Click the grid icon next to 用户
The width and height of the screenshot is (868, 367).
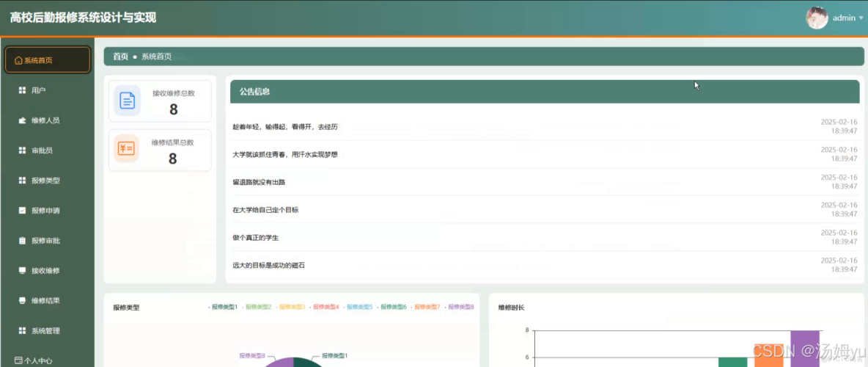click(22, 90)
